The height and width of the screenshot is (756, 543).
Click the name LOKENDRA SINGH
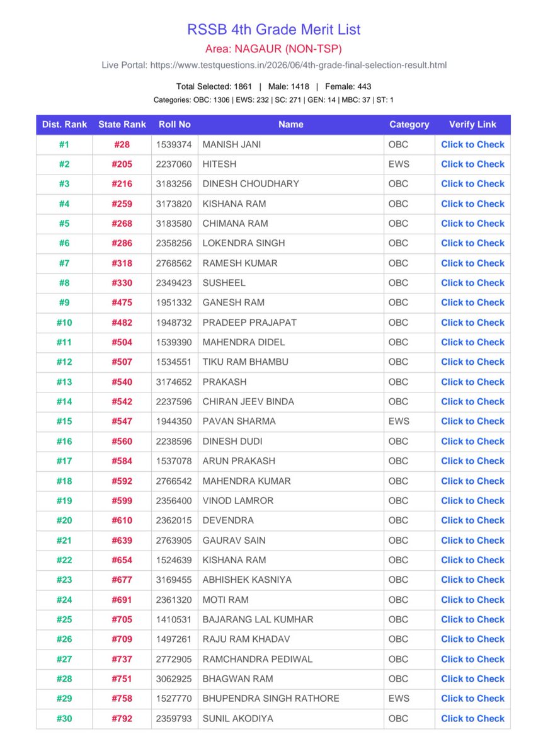[x=244, y=243]
